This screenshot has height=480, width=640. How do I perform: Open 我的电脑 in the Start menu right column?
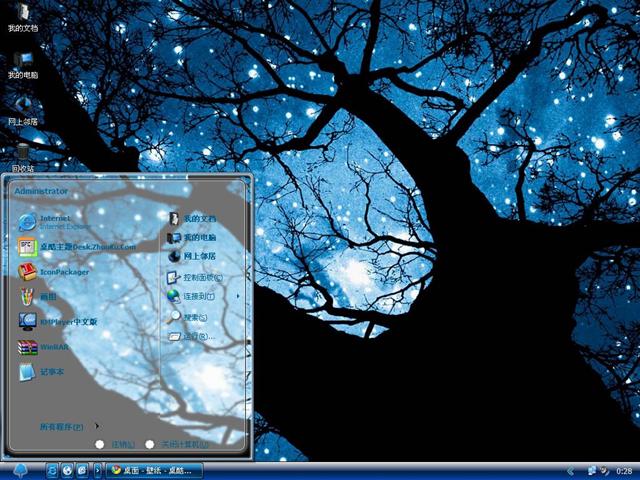192,237
